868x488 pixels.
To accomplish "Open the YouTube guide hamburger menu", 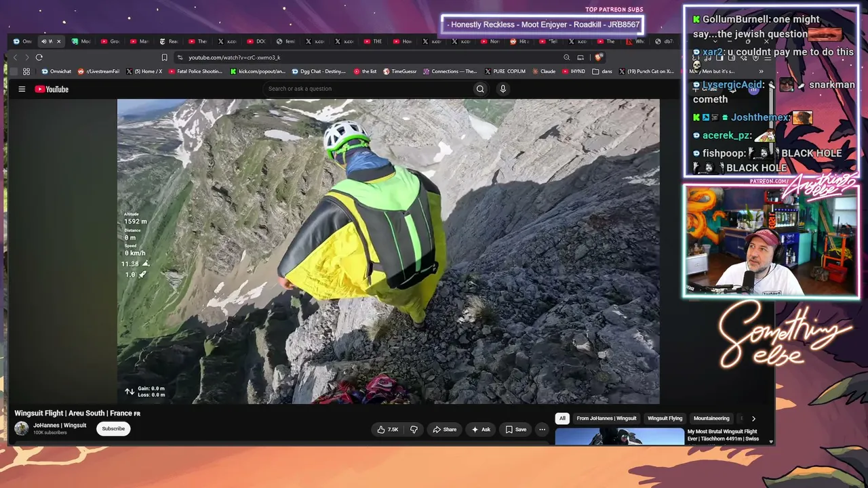I will tap(22, 89).
